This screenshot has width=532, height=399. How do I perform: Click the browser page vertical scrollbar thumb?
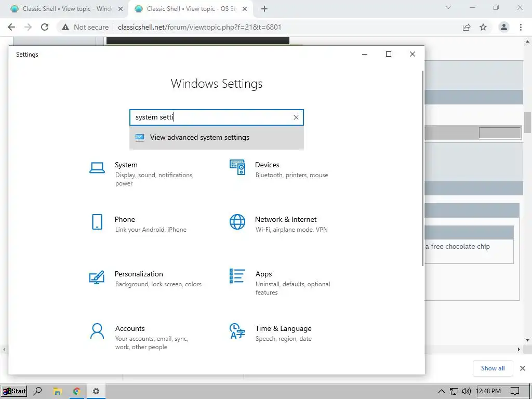tap(528, 123)
